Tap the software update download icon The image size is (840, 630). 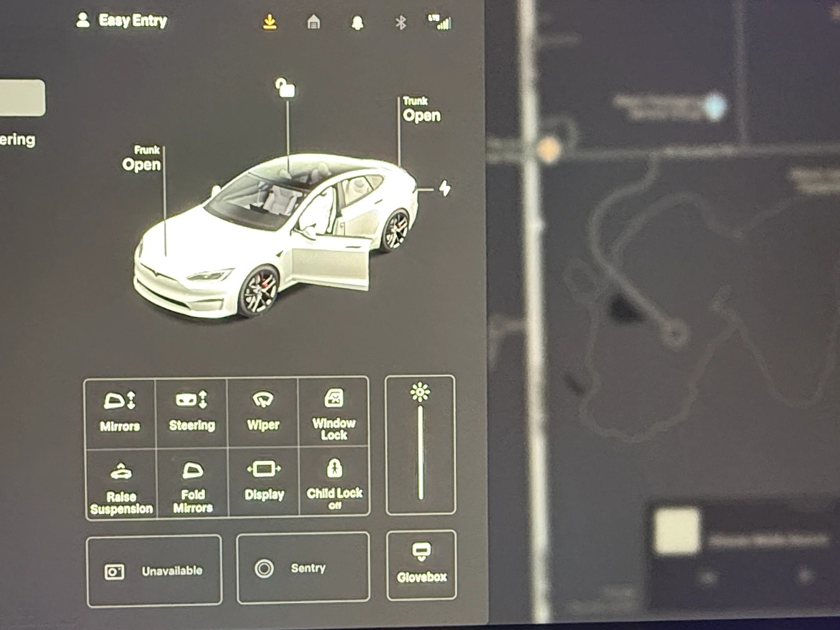pyautogui.click(x=269, y=22)
